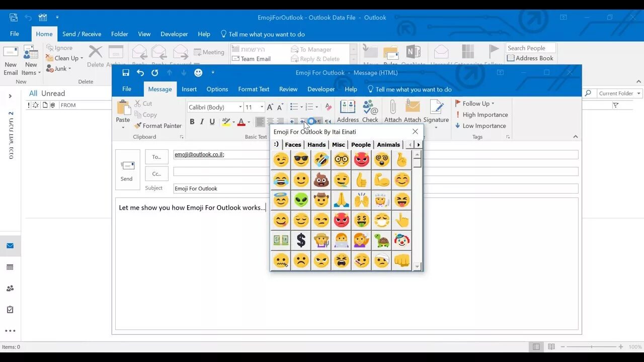Open Tasks view in left navigation bar
644x362 pixels.
(x=10, y=310)
